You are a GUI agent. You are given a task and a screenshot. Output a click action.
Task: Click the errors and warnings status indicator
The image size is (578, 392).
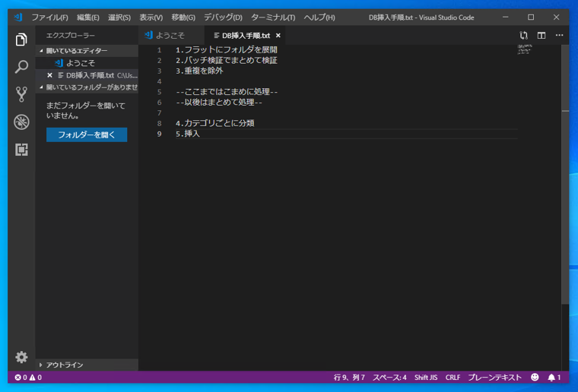point(28,378)
